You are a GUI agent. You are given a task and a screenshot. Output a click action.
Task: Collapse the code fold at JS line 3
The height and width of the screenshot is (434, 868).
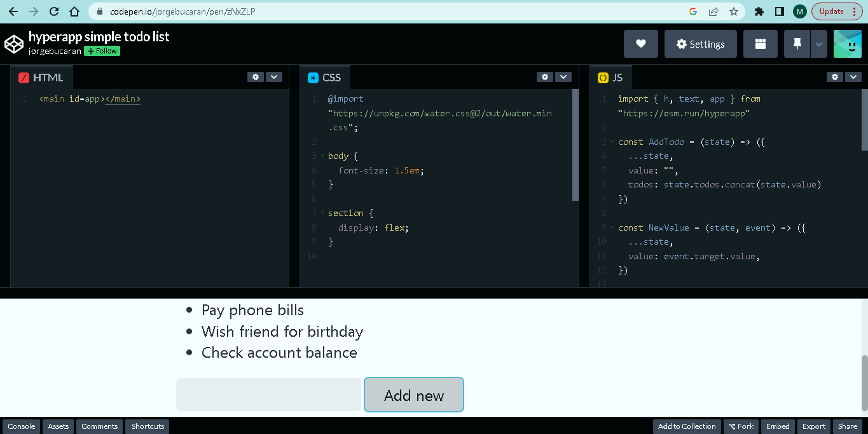612,142
